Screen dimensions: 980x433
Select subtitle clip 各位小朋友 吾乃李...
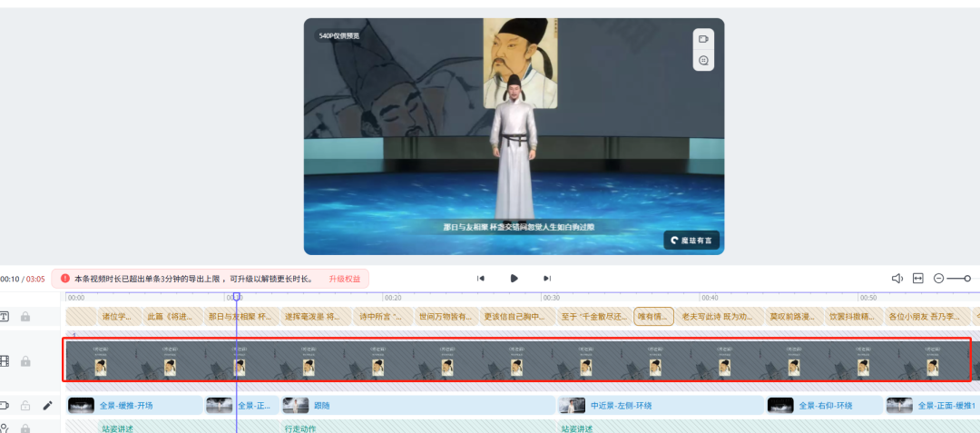click(x=926, y=317)
